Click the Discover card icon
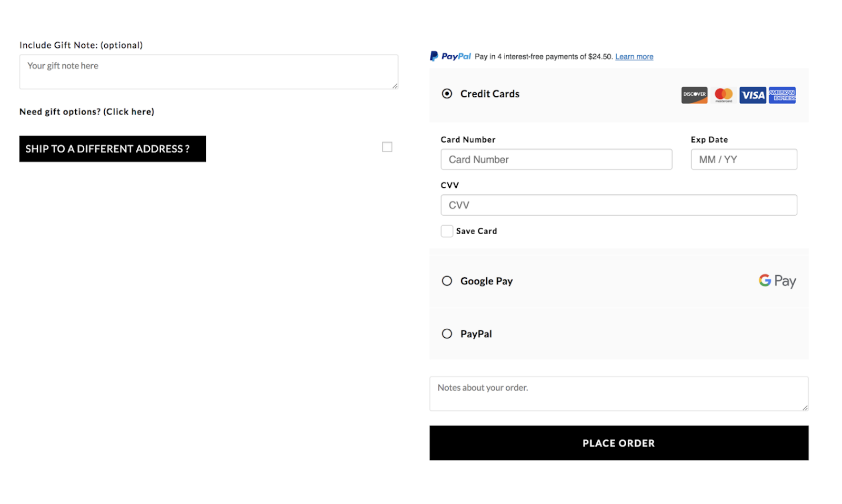 click(694, 95)
